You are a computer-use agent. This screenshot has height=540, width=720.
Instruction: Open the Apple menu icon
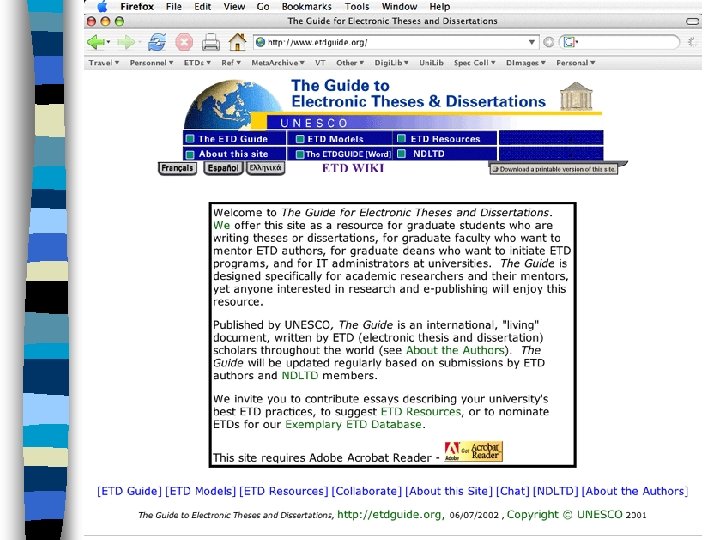pos(102,6)
